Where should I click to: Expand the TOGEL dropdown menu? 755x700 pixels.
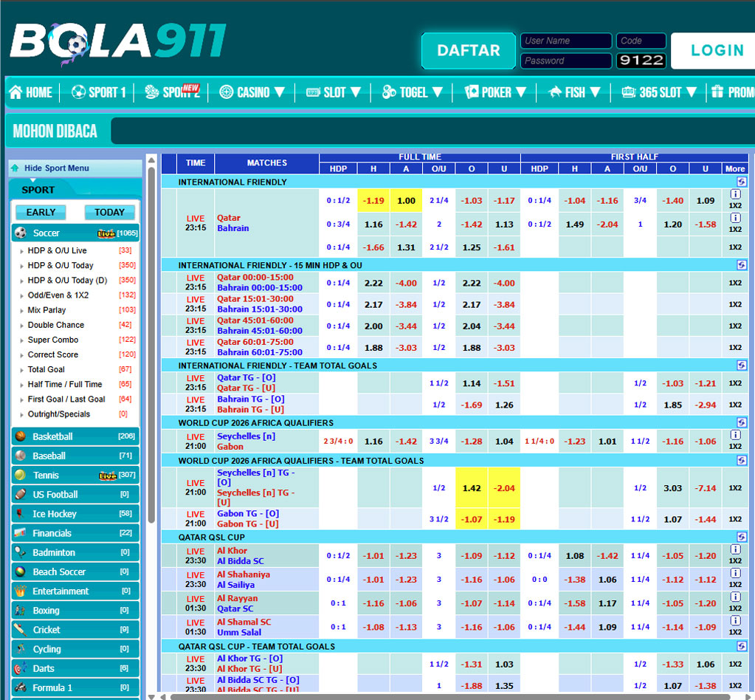[412, 92]
